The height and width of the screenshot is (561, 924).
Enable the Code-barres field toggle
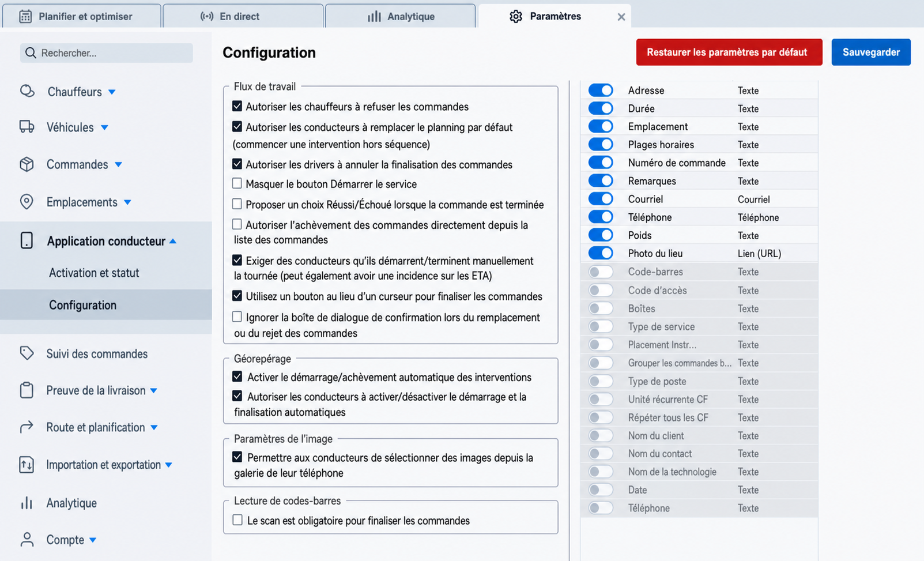pyautogui.click(x=601, y=272)
